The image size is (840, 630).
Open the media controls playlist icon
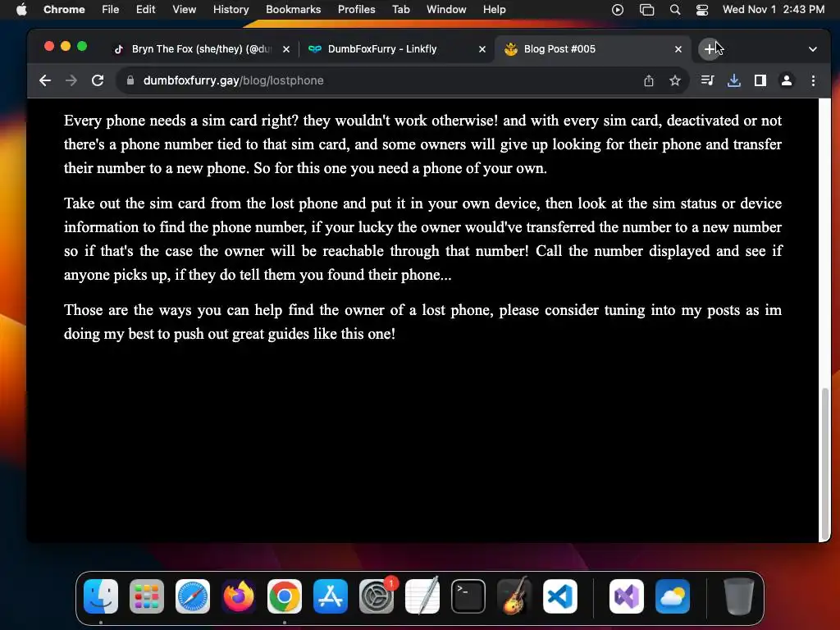[x=708, y=80]
